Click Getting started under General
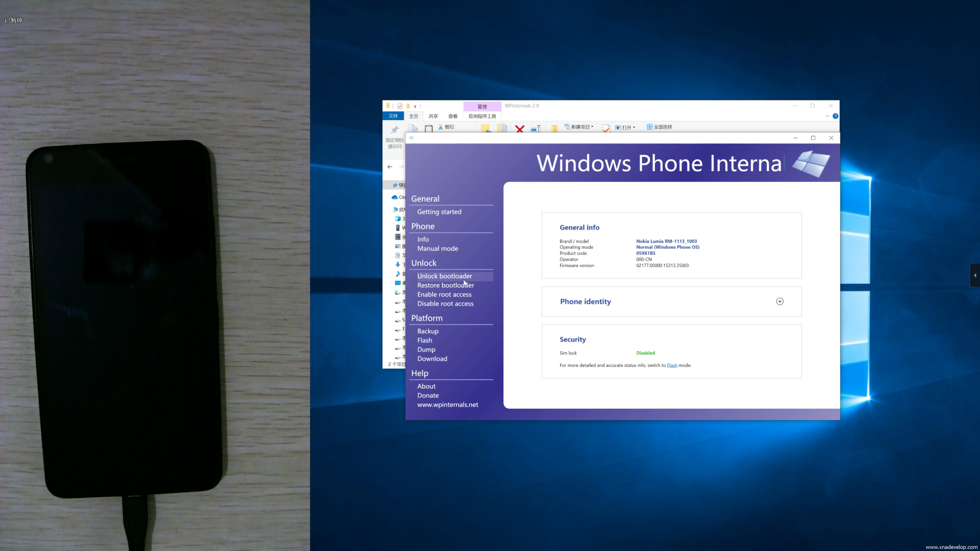The height and width of the screenshot is (551, 980). [x=439, y=212]
